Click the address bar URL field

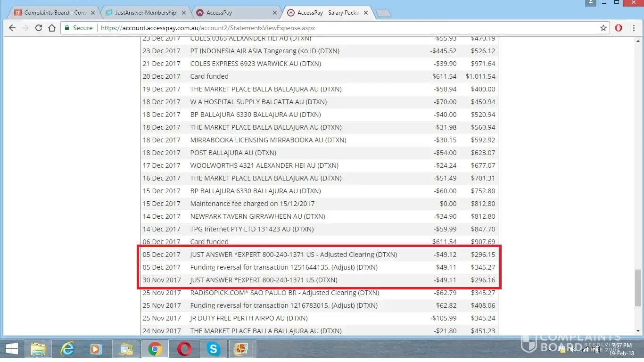tap(330, 28)
